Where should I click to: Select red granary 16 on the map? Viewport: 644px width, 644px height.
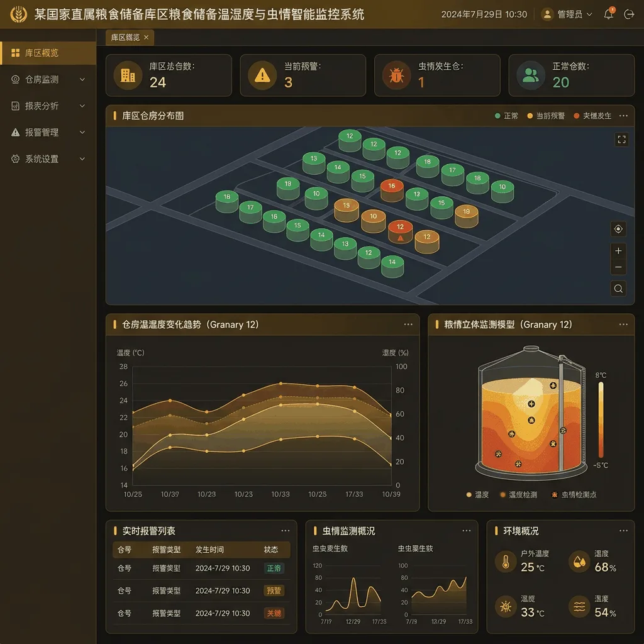[x=392, y=190]
